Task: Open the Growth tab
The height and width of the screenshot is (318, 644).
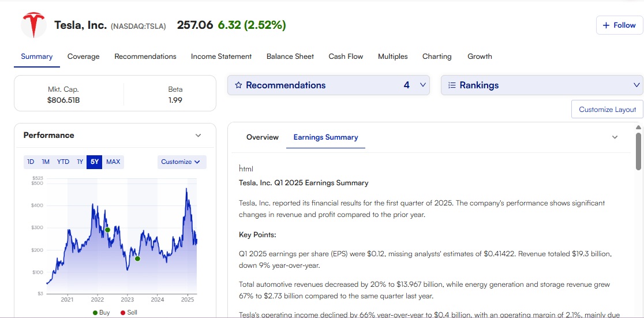Action: pos(480,57)
